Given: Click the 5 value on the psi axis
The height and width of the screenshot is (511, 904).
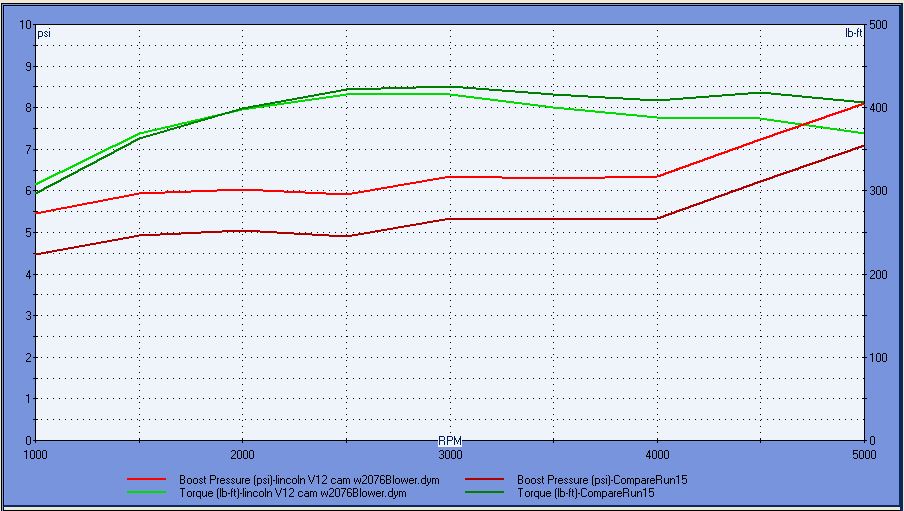Looking at the screenshot, I should click(x=28, y=233).
